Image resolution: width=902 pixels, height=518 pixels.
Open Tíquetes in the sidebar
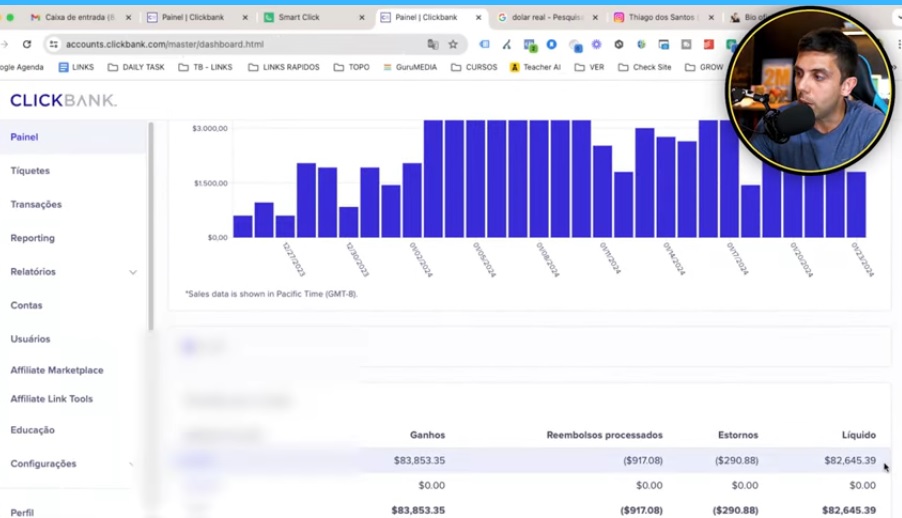pyautogui.click(x=30, y=171)
